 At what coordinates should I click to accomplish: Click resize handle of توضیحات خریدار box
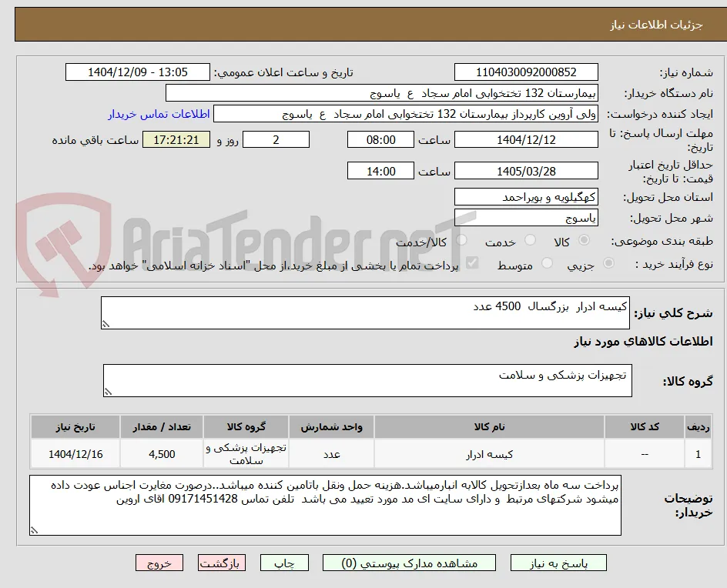click(35, 530)
